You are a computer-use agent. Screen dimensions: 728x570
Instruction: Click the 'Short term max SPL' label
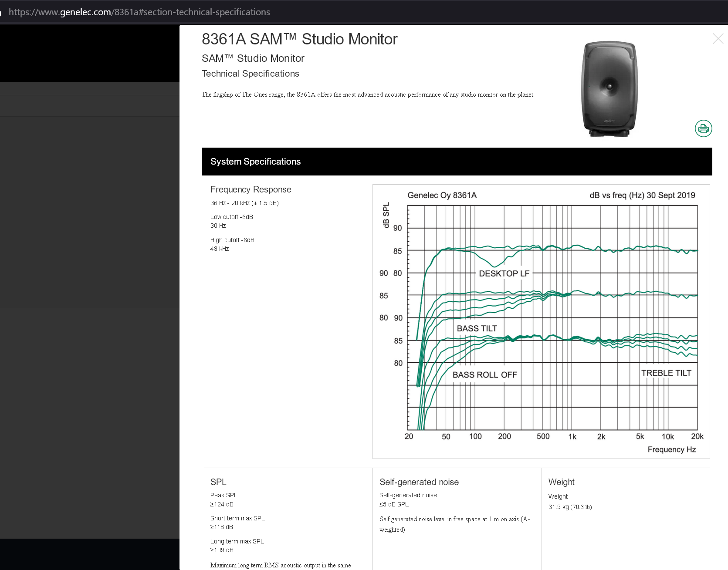(x=237, y=518)
